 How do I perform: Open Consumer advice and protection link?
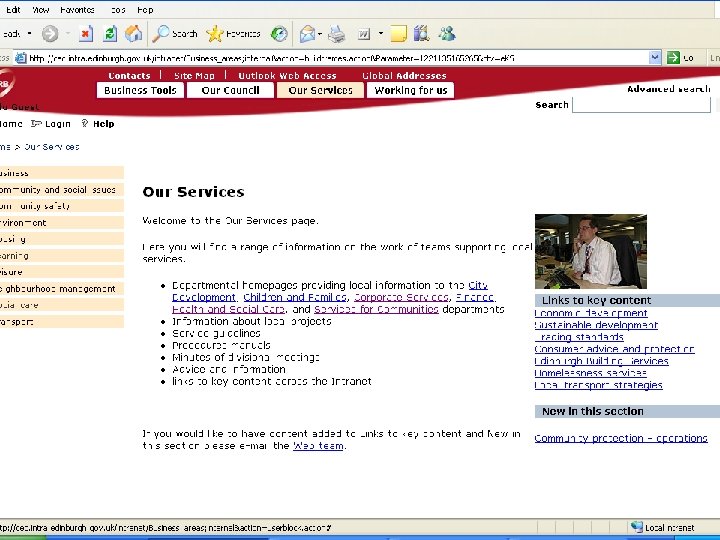614,349
